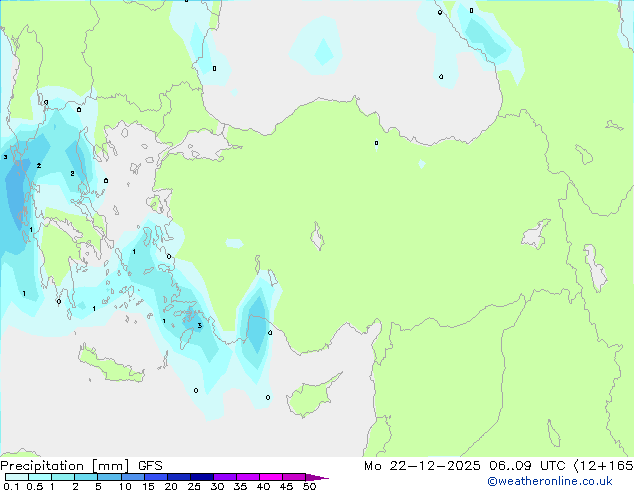This screenshot has height=490, width=634.
Task: Select the legend number 50
Action: tap(310, 486)
